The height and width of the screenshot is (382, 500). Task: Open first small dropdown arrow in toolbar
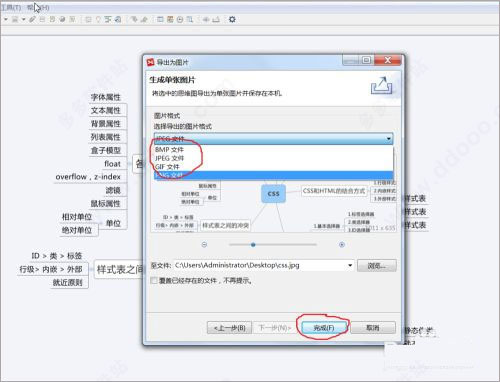pyautogui.click(x=6, y=20)
